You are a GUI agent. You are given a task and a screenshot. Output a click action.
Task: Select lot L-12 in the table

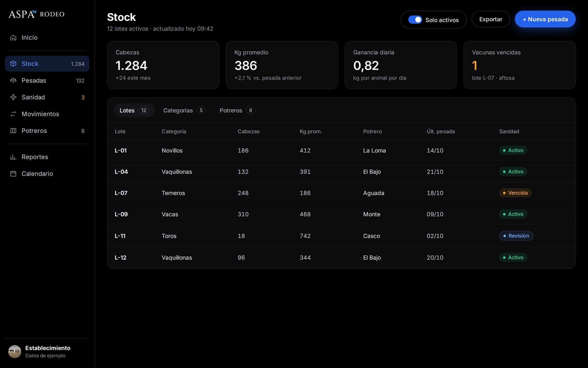(341, 257)
